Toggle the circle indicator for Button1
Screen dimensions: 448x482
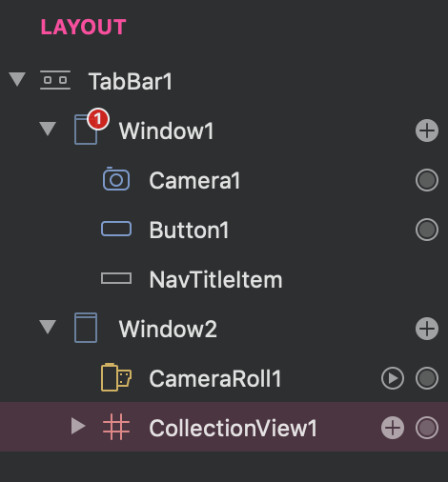click(427, 230)
